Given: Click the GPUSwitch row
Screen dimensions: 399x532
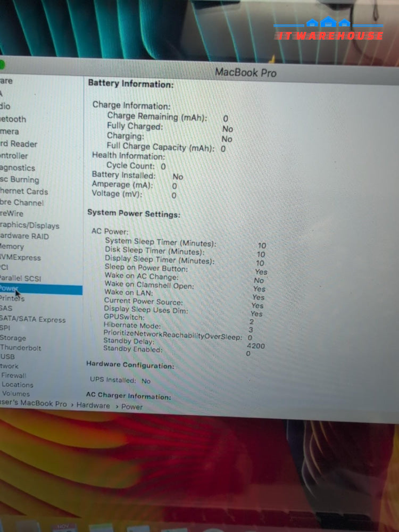Looking at the screenshot, I should coord(179,319).
